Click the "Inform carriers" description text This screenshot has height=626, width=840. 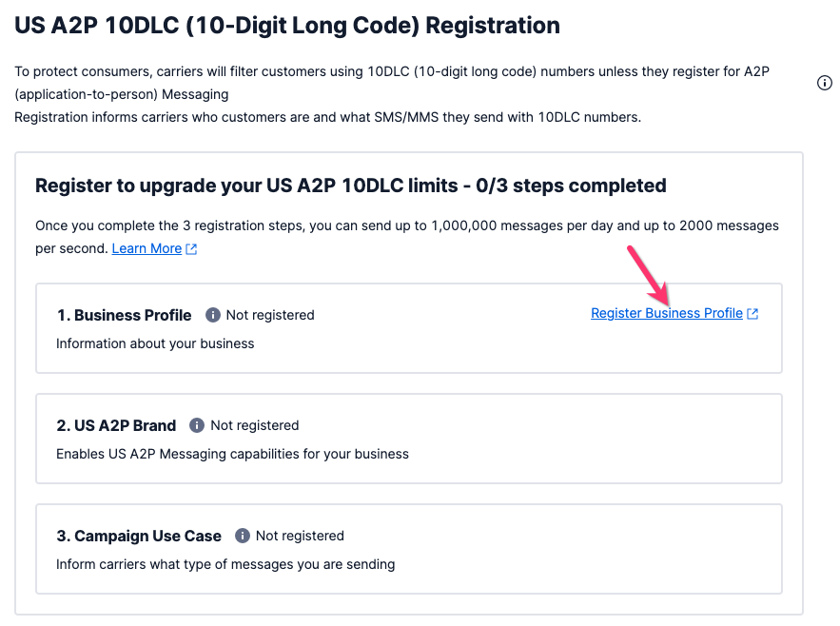[x=225, y=564]
